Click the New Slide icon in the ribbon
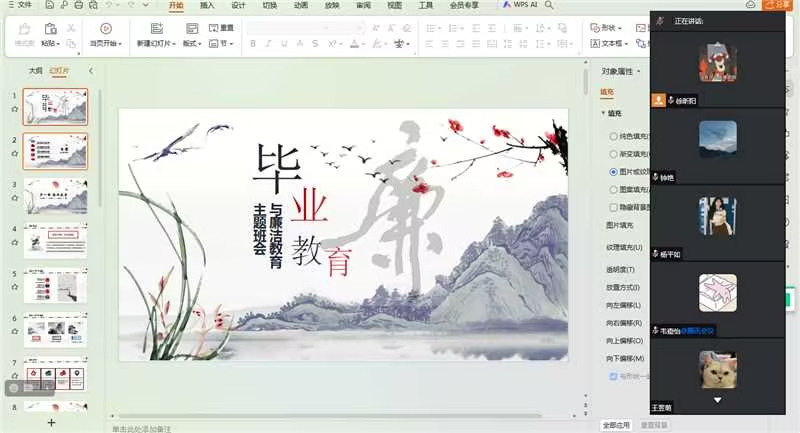 (x=156, y=29)
